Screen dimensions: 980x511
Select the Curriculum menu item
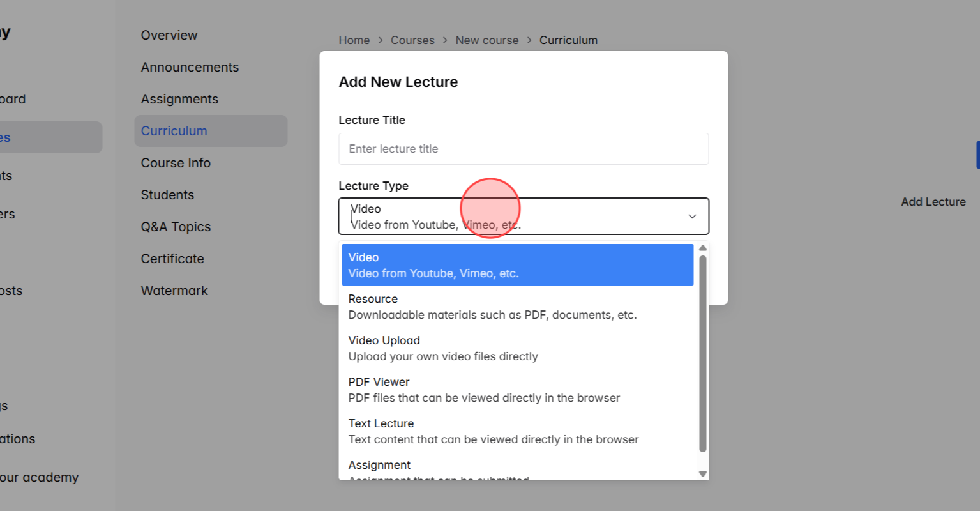tap(174, 130)
